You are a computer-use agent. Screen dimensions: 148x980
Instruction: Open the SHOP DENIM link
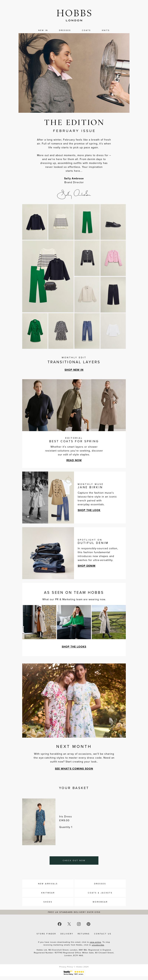(87, 565)
